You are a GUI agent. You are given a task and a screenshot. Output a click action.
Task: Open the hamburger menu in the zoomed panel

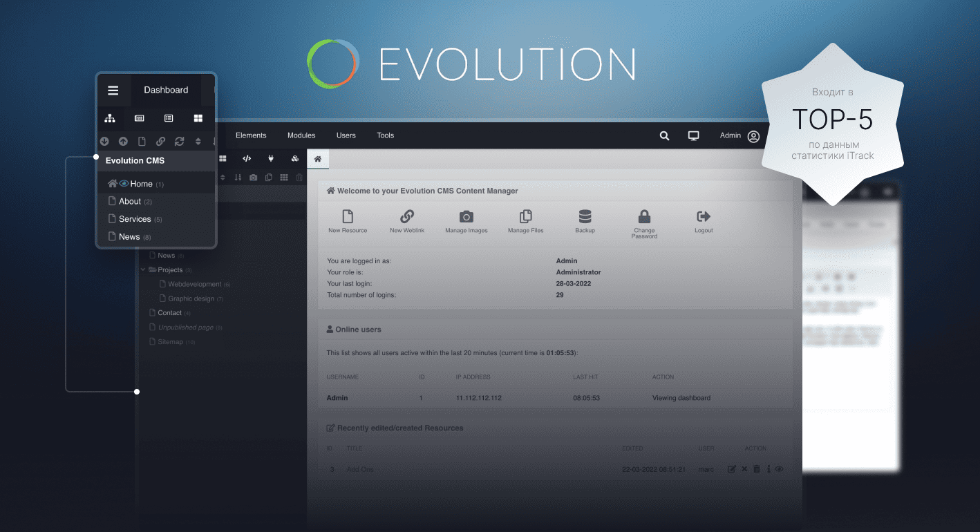[113, 91]
